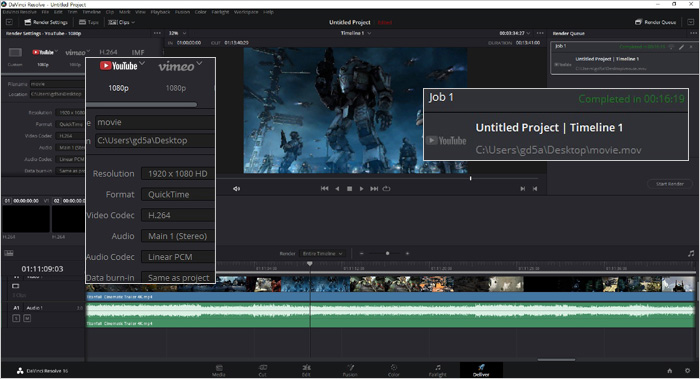Open viewer options three-dot menu
700x379 pixels.
tap(540, 33)
